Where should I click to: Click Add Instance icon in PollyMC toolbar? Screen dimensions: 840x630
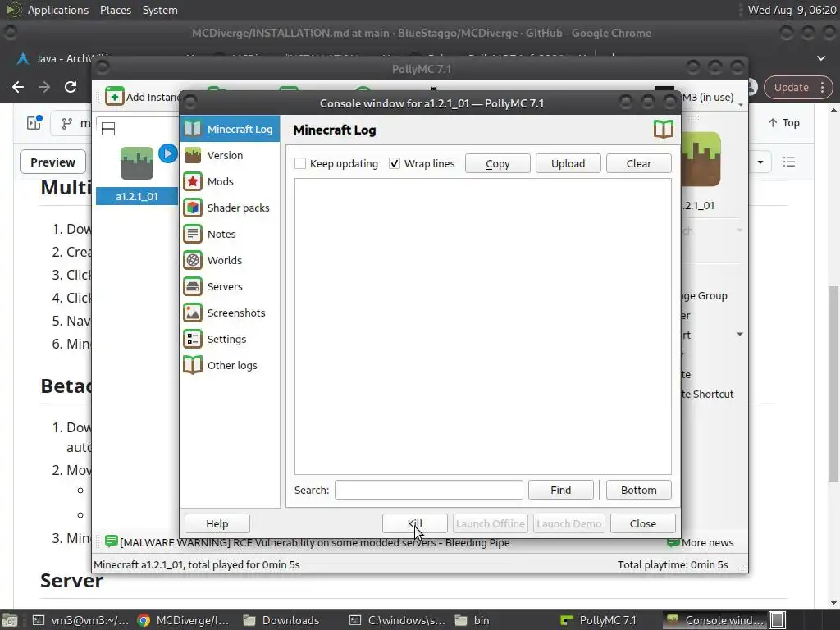(115, 97)
